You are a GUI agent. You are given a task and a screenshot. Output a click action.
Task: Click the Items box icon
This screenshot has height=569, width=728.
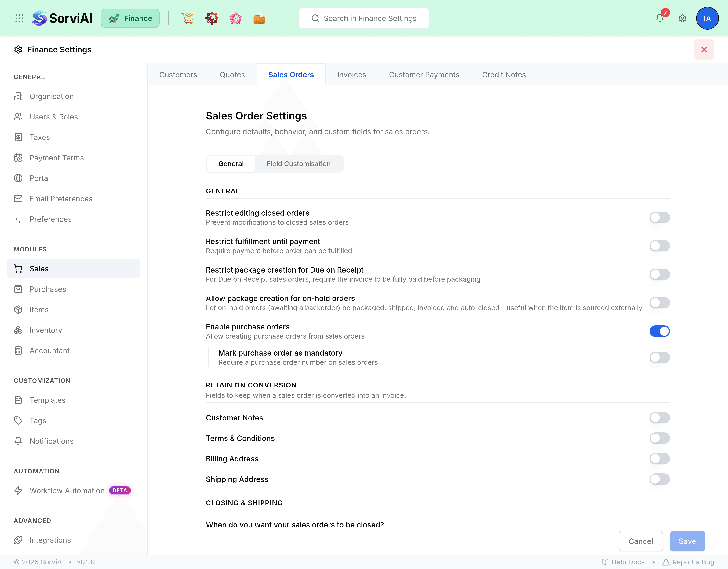tap(18, 310)
